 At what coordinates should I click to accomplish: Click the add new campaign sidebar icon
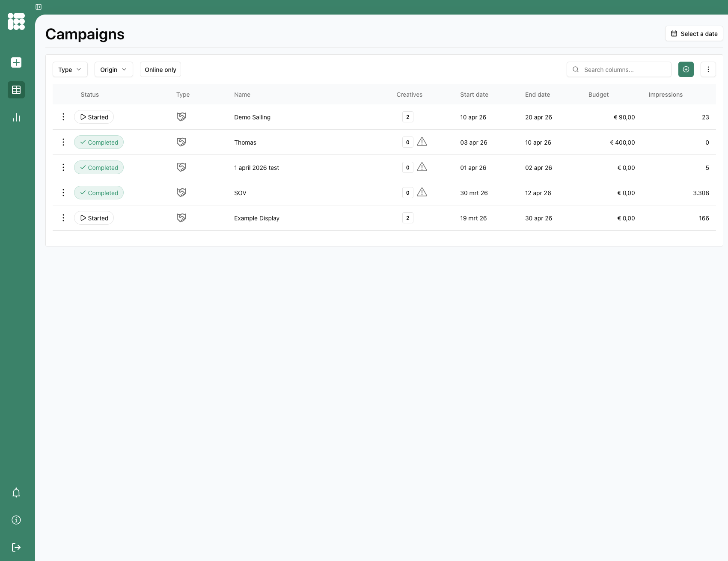pos(16,62)
